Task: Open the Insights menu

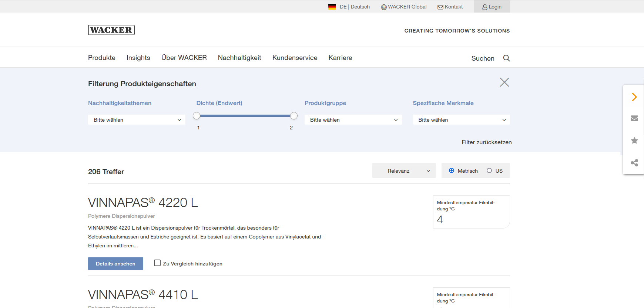Action: (x=138, y=58)
